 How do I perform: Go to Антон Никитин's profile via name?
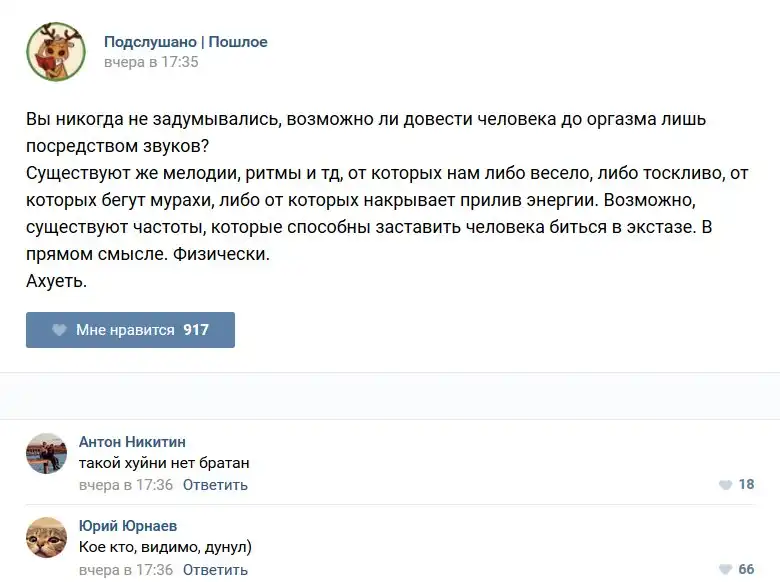[x=132, y=442]
